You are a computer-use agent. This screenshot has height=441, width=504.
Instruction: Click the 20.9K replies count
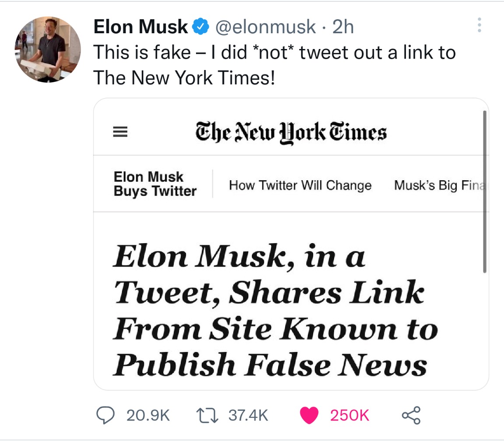[x=148, y=415]
